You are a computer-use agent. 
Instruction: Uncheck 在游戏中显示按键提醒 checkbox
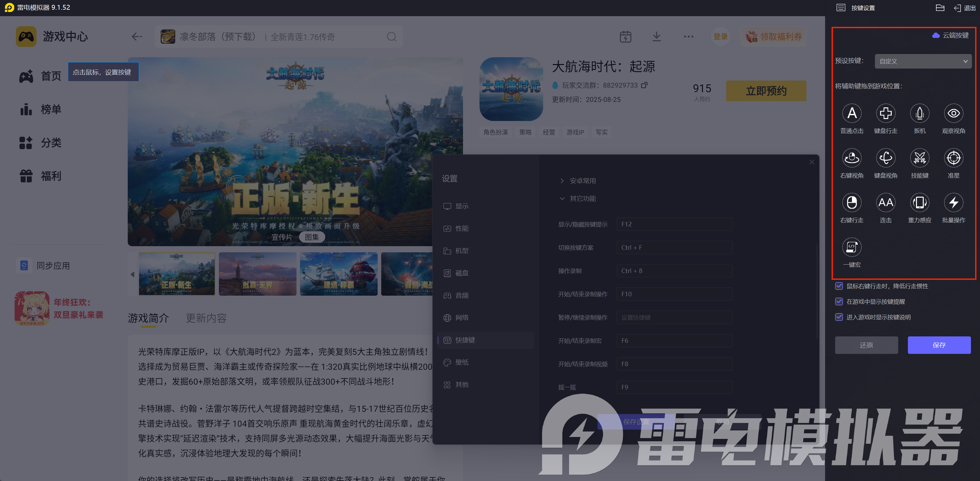(839, 301)
